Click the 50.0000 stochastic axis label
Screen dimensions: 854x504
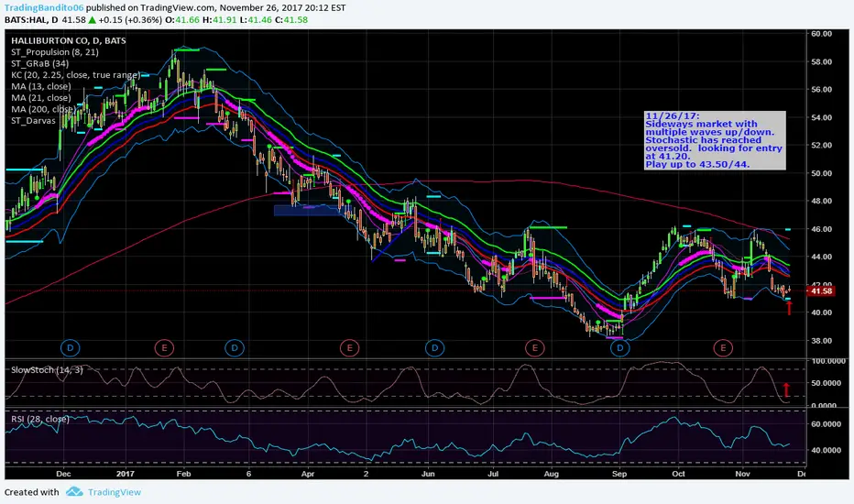click(828, 383)
